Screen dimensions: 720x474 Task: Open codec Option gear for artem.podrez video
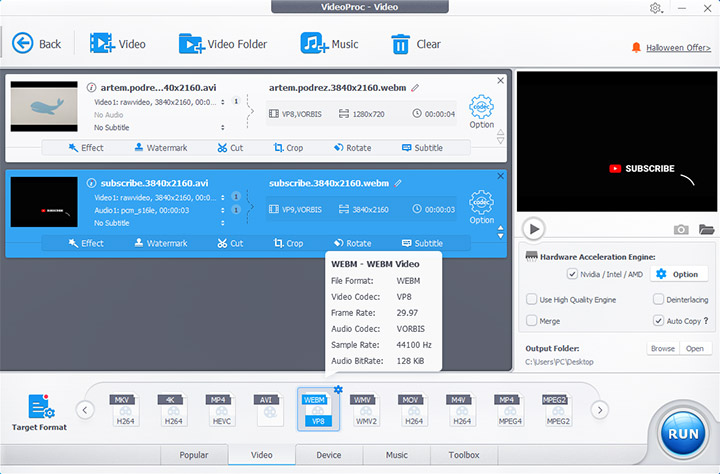(481, 108)
